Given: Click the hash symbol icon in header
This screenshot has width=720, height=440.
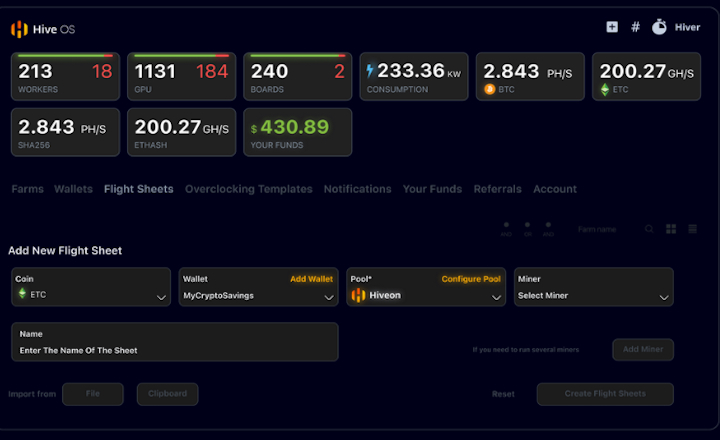Looking at the screenshot, I should tap(635, 27).
